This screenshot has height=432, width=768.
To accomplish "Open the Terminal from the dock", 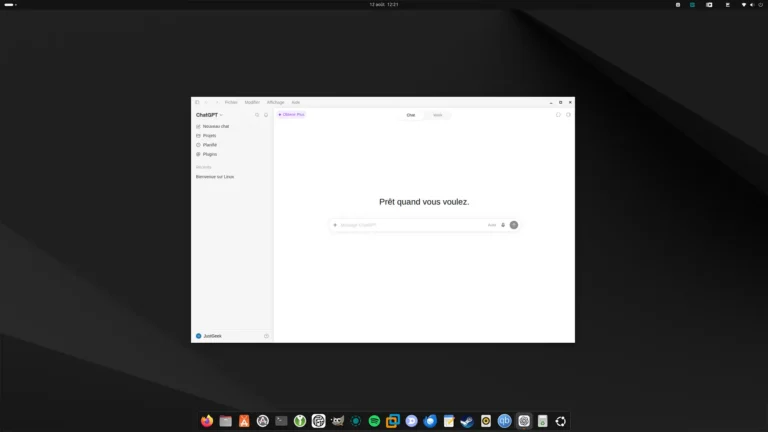I will pos(281,421).
